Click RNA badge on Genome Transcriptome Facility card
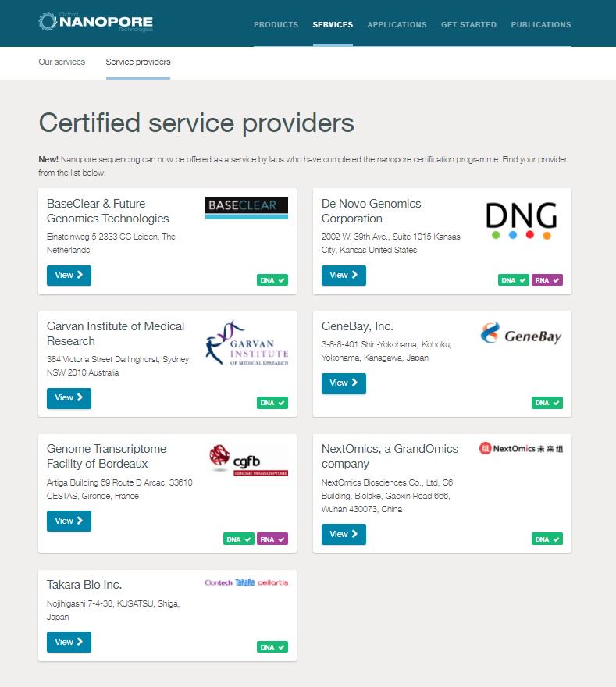 coord(272,539)
